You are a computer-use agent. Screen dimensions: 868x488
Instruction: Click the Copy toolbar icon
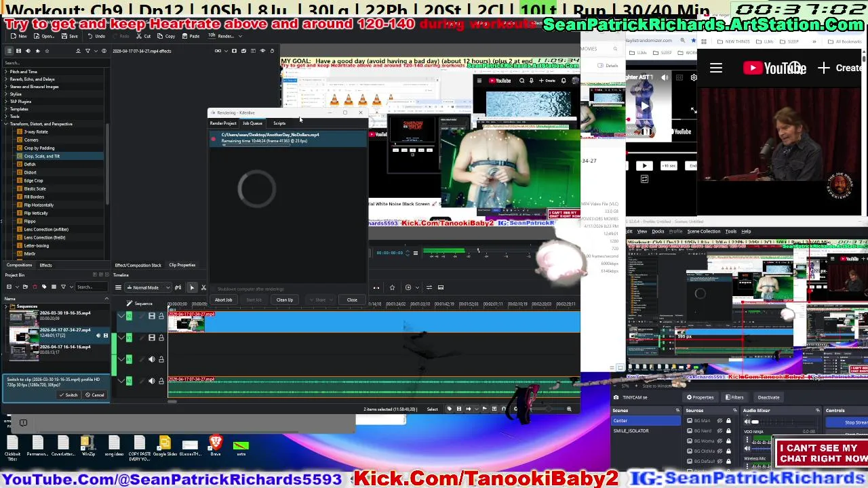pos(166,36)
